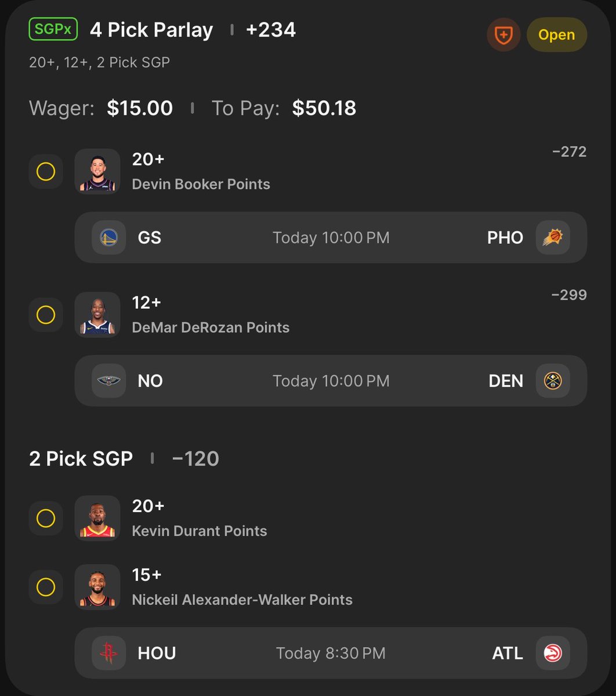Tap the Houston Rockets logo
The height and width of the screenshot is (696, 616).
click(x=108, y=653)
